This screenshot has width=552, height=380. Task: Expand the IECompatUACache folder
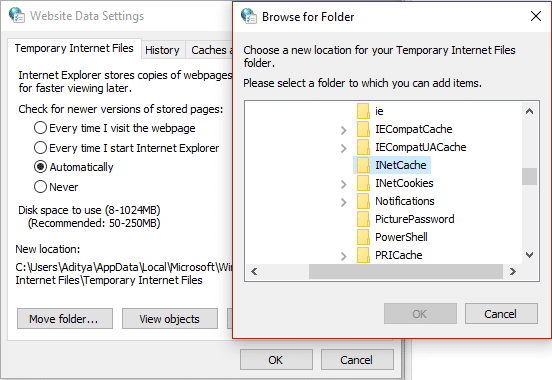344,148
